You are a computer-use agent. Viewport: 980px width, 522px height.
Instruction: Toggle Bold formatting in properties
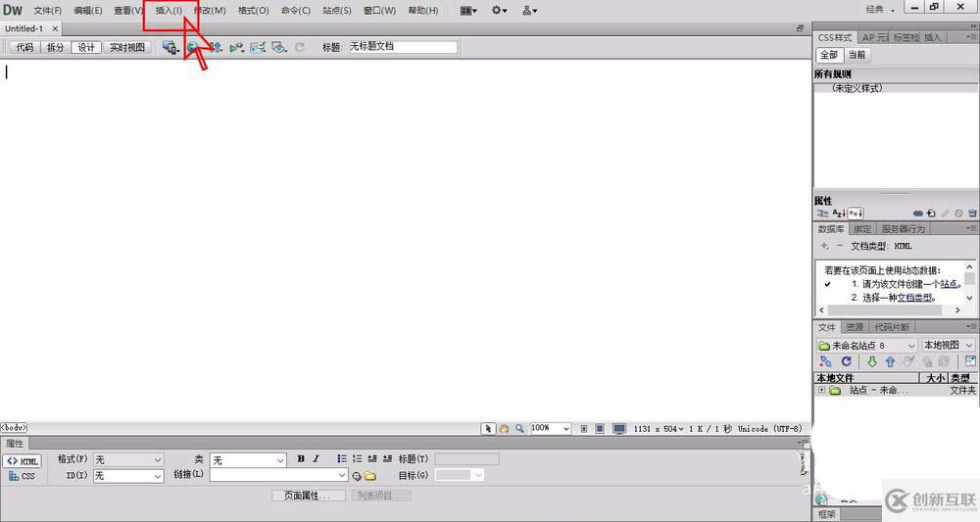click(x=301, y=459)
